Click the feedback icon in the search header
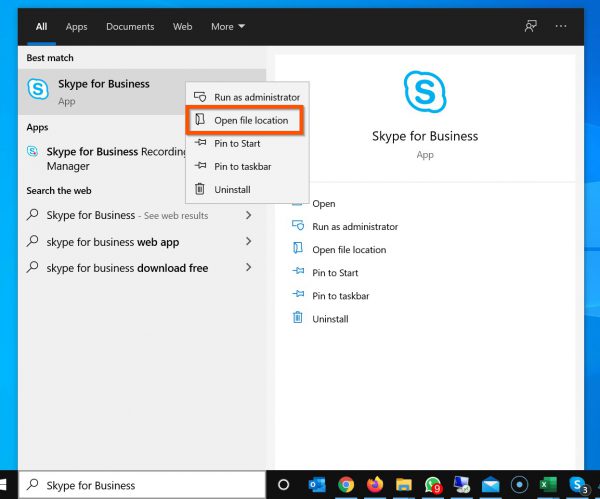 tap(531, 27)
